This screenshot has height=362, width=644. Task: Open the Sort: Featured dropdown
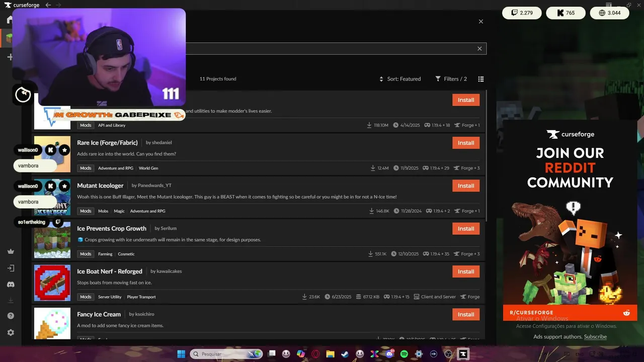click(x=400, y=79)
